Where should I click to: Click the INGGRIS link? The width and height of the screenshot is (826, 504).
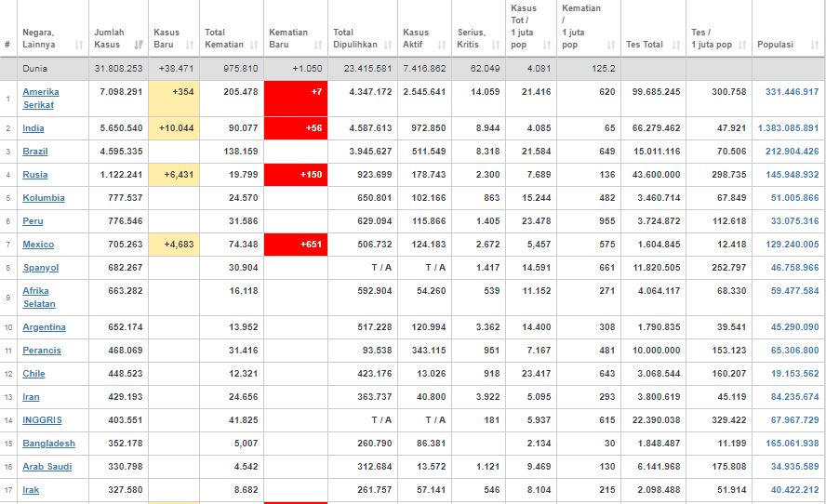(x=42, y=419)
